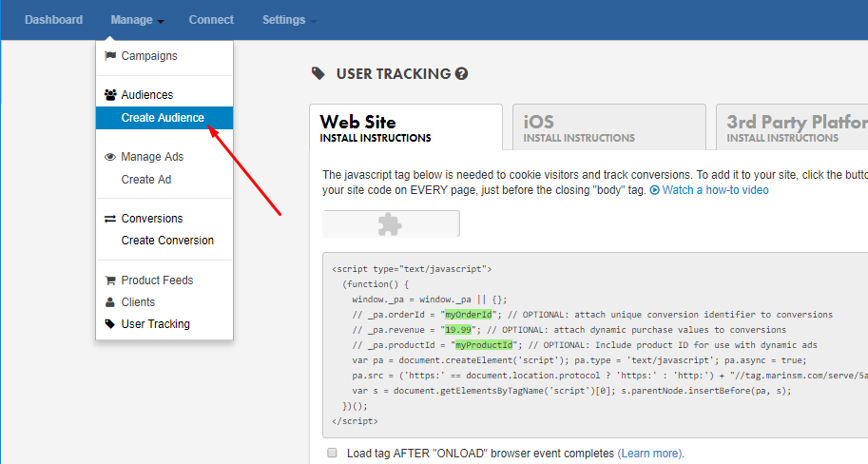The width and height of the screenshot is (868, 464).
Task: Click the highlighted myProductId placeholder
Action: [x=484, y=345]
